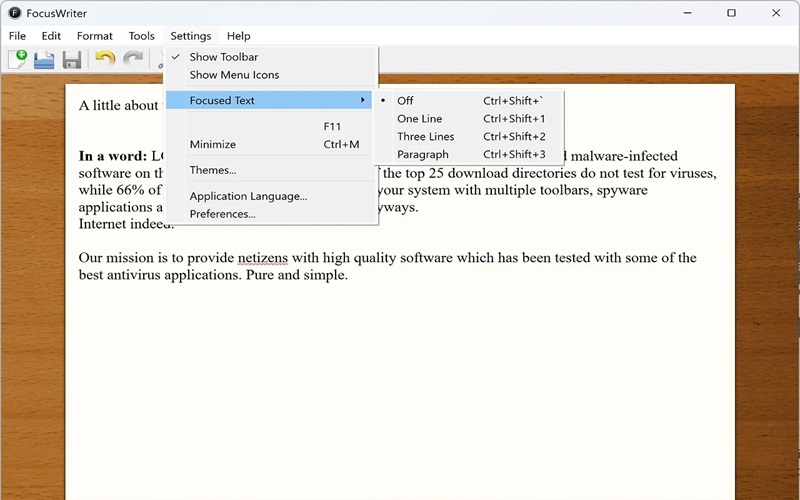Screen dimensions: 800x500
Task: Select One Line focused text mode
Action: pos(468,118)
